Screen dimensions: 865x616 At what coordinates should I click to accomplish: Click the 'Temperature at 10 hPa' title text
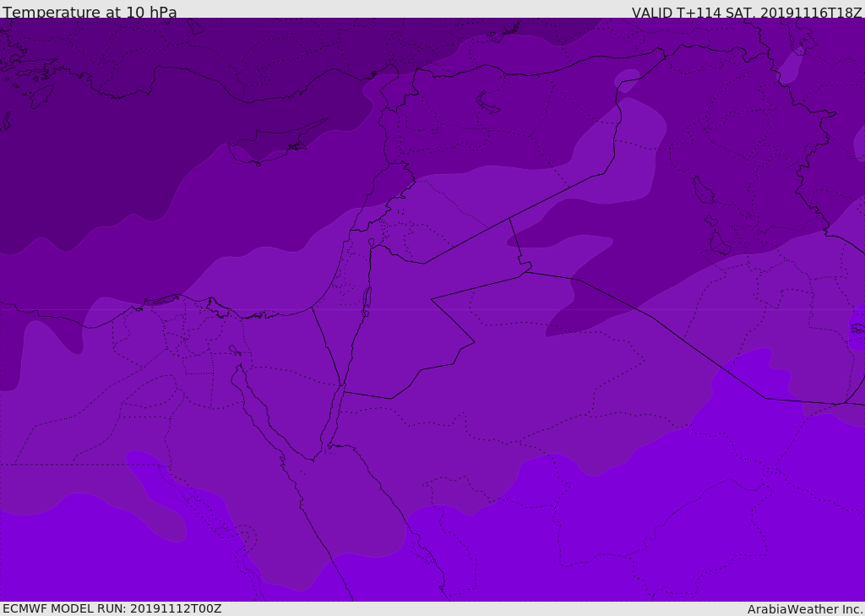pyautogui.click(x=90, y=12)
